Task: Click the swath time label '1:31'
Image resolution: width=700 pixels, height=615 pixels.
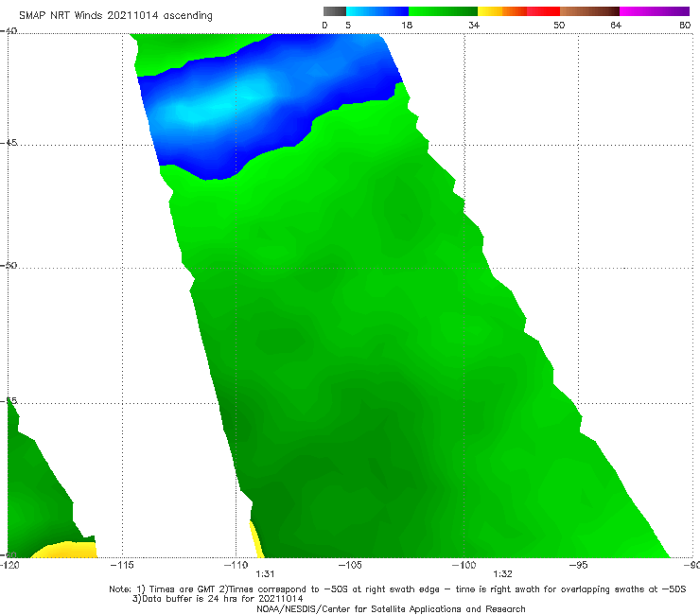Action: (x=265, y=574)
